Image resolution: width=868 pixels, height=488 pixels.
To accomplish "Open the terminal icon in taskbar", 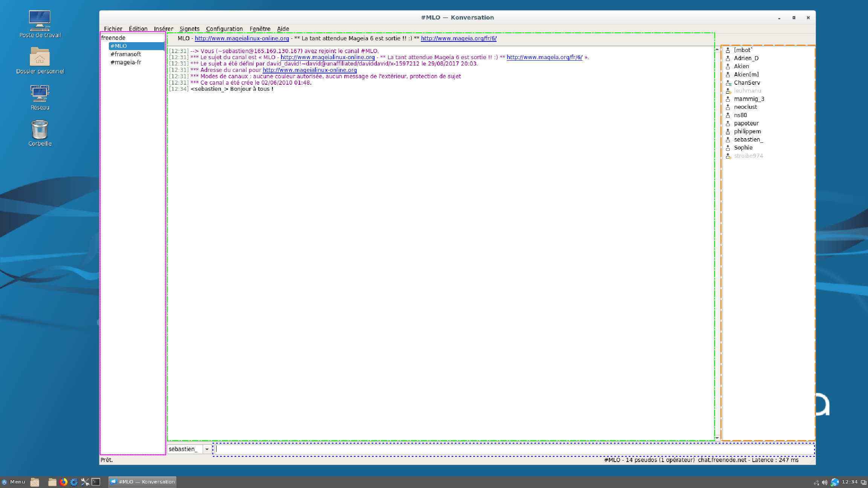I will 96,482.
